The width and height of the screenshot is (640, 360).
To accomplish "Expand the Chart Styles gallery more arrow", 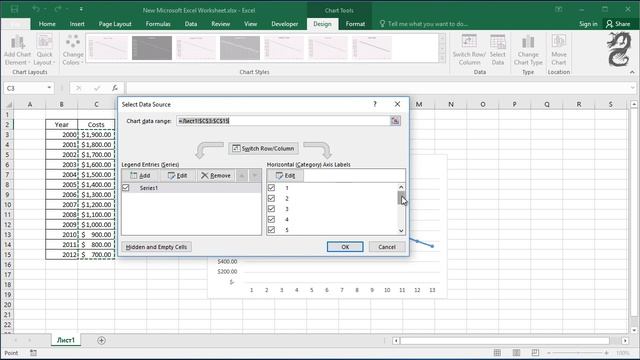I will [x=442, y=59].
